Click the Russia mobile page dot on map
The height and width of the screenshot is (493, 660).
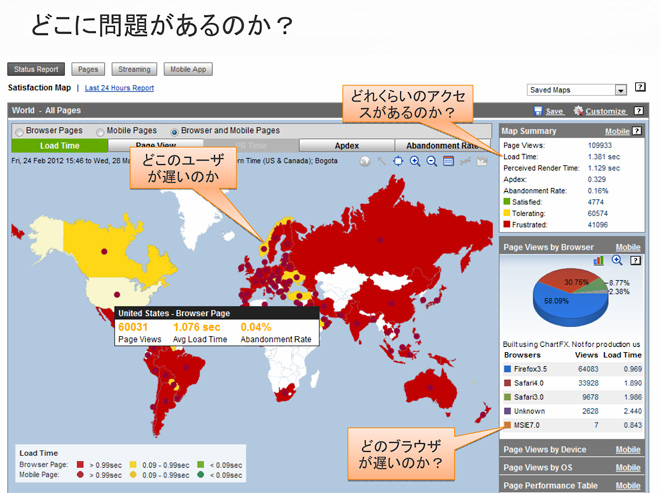coord(380,240)
